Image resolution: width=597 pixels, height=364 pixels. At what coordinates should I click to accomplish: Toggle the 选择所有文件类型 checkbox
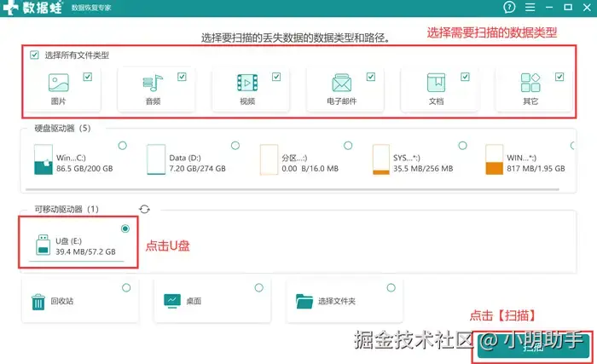[34, 55]
